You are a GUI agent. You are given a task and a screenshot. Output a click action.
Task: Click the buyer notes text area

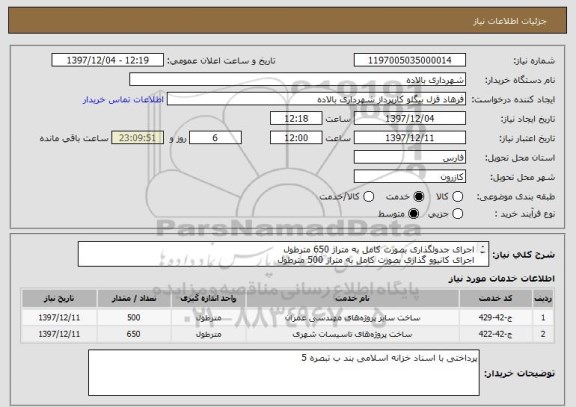pyautogui.click(x=284, y=372)
